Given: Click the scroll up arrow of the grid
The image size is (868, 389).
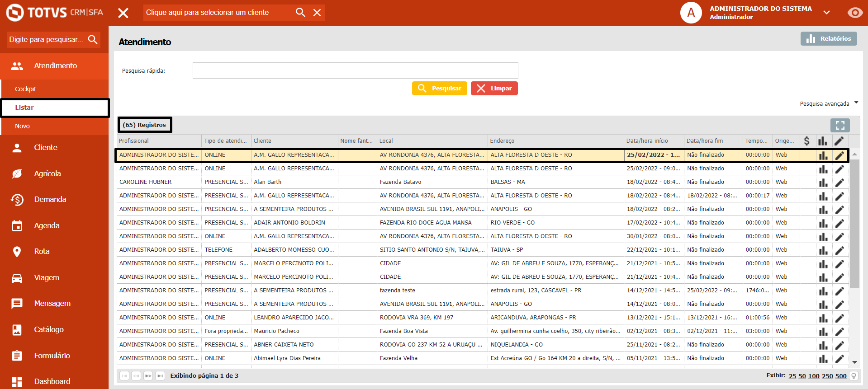Looking at the screenshot, I should [x=854, y=155].
